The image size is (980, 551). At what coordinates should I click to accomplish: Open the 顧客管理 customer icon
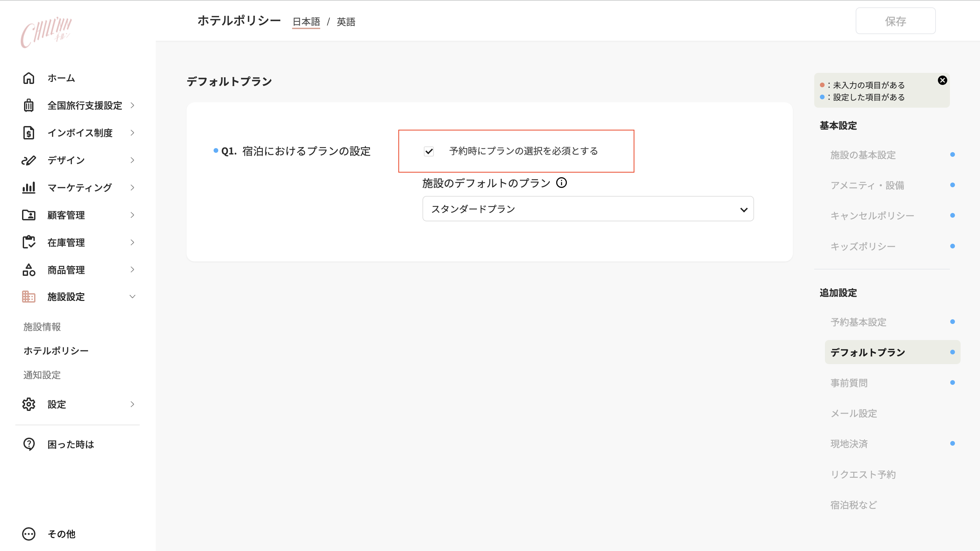[29, 215]
